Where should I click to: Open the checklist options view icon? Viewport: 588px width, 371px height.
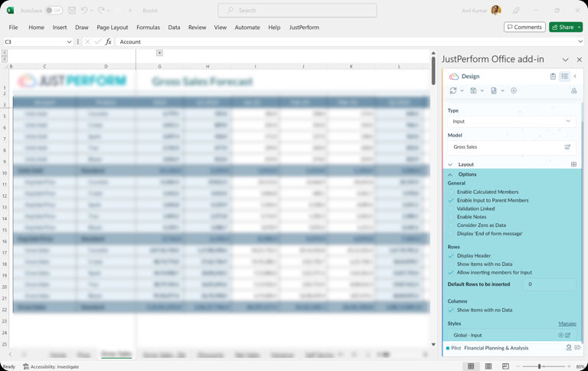coord(564,77)
